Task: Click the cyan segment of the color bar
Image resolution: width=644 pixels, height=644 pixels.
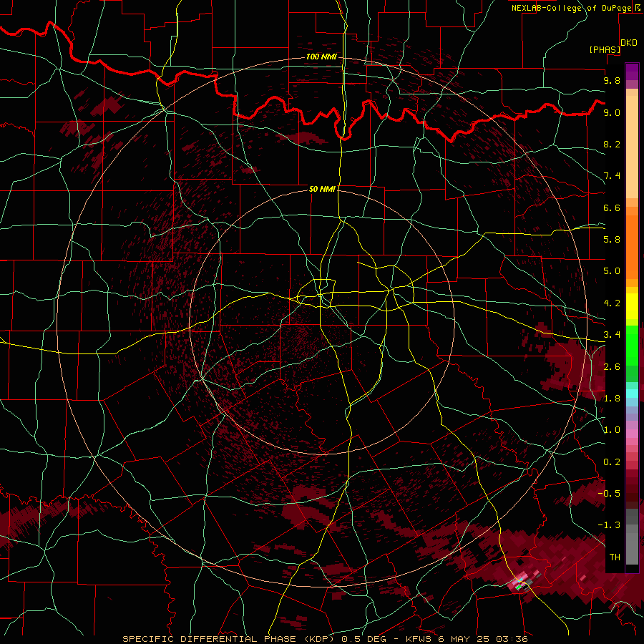Action: click(632, 394)
